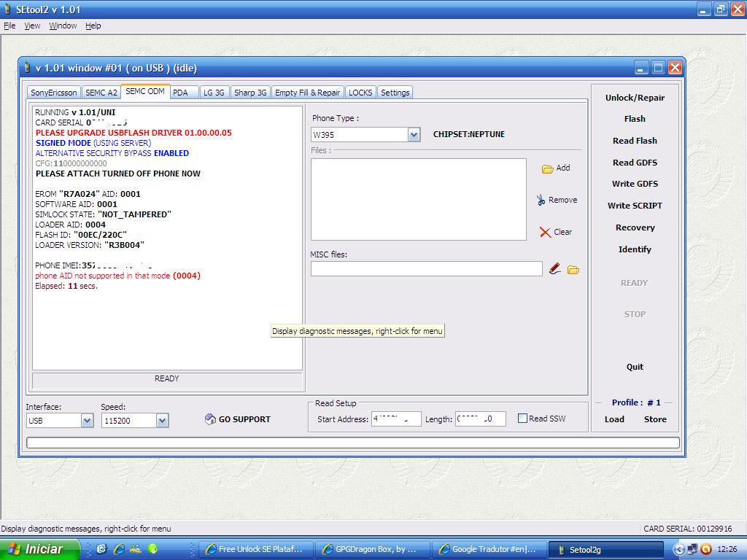Click the Start Address input field
This screenshot has height=560, width=747.
[x=396, y=419]
